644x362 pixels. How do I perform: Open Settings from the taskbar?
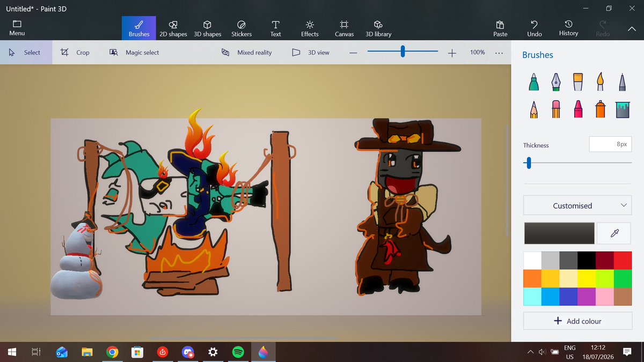(x=213, y=352)
